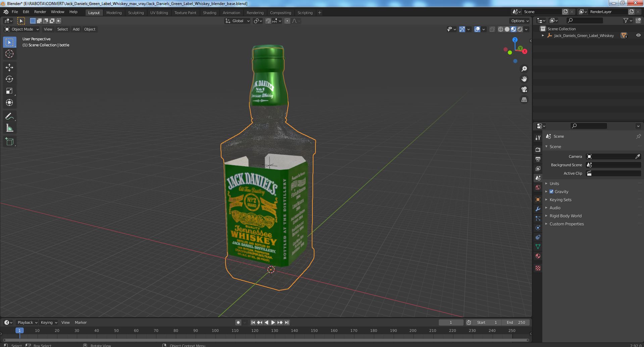Viewport: 644px width, 347px height.
Task: Click the viewport zoom magnifier icon
Action: [x=524, y=69]
